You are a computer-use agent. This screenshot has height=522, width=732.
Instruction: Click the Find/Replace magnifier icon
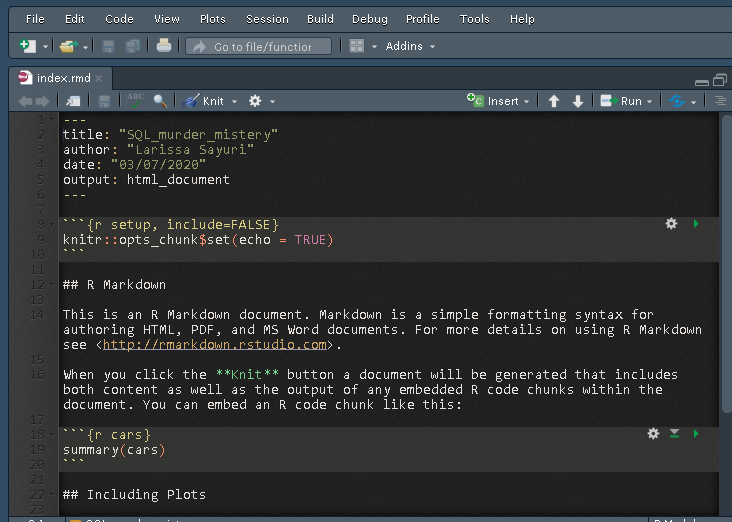[x=160, y=101]
